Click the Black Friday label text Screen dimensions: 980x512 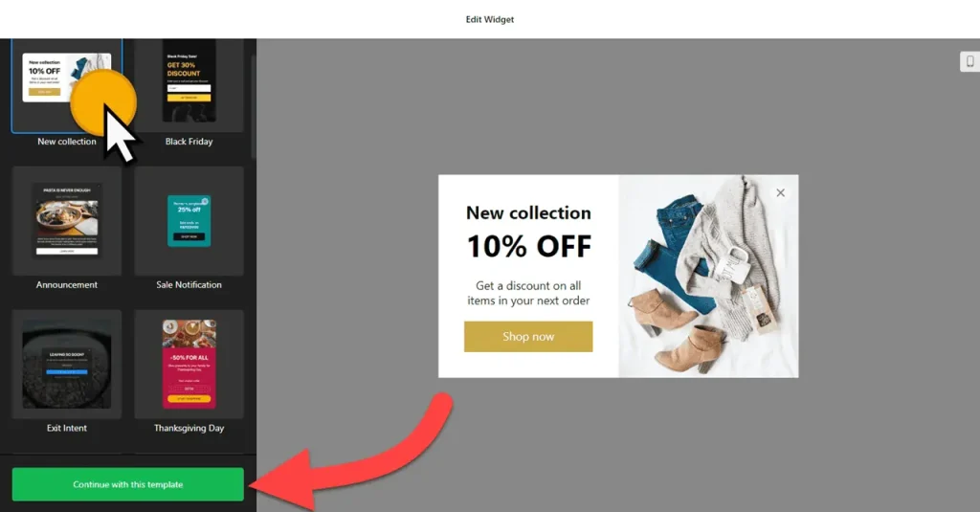(x=189, y=142)
